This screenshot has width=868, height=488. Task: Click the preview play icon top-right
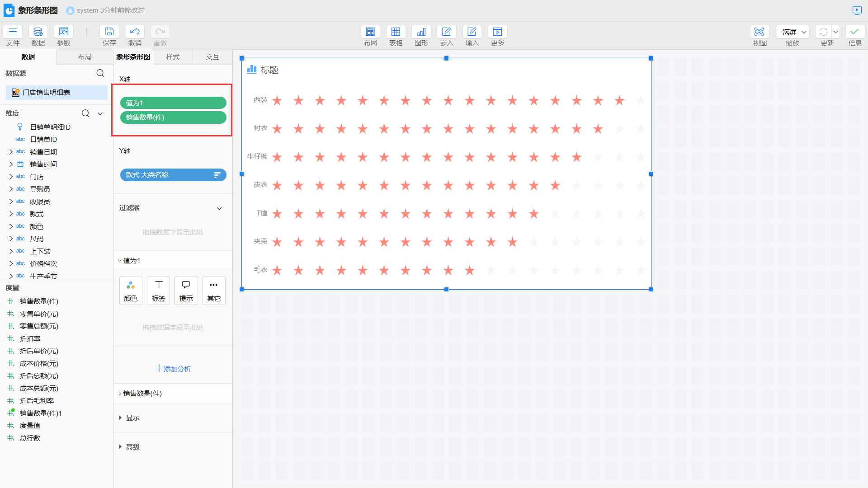coord(857,10)
